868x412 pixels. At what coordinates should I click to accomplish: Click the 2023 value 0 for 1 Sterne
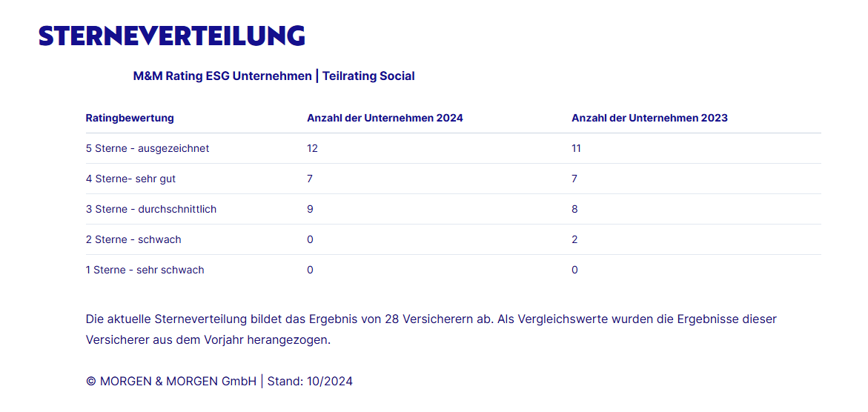coord(574,270)
